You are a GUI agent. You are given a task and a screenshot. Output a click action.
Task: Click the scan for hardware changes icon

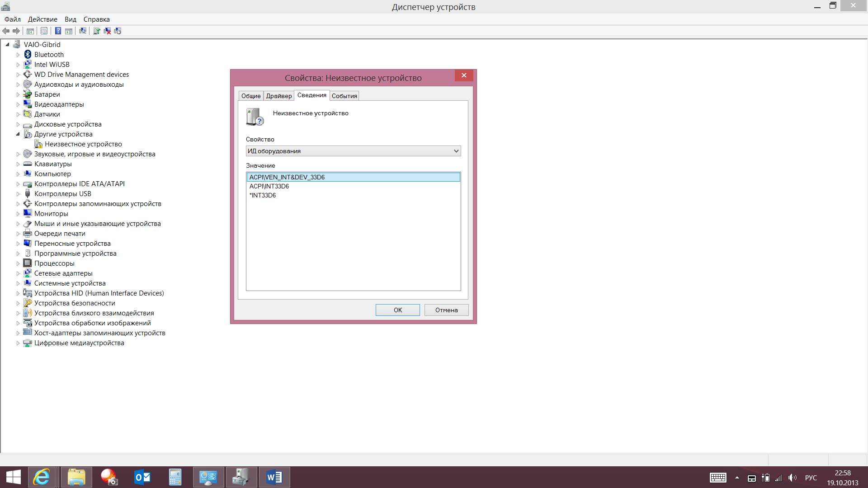pos(84,31)
